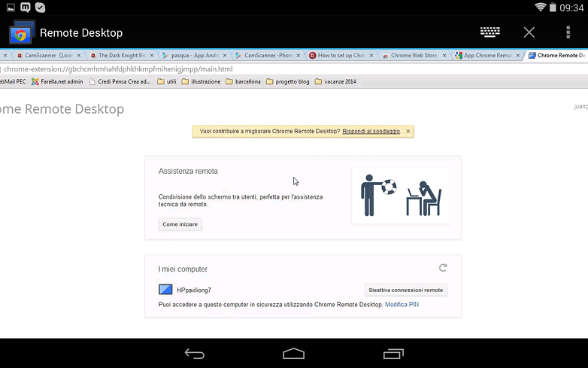The height and width of the screenshot is (368, 588).
Task: Show the on-screen keyboard icon
Action: pos(489,32)
